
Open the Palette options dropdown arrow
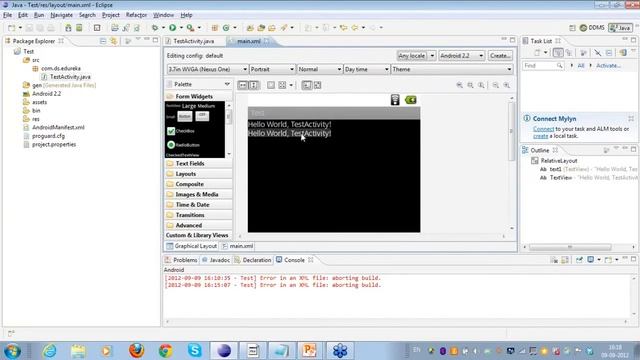pyautogui.click(x=227, y=84)
